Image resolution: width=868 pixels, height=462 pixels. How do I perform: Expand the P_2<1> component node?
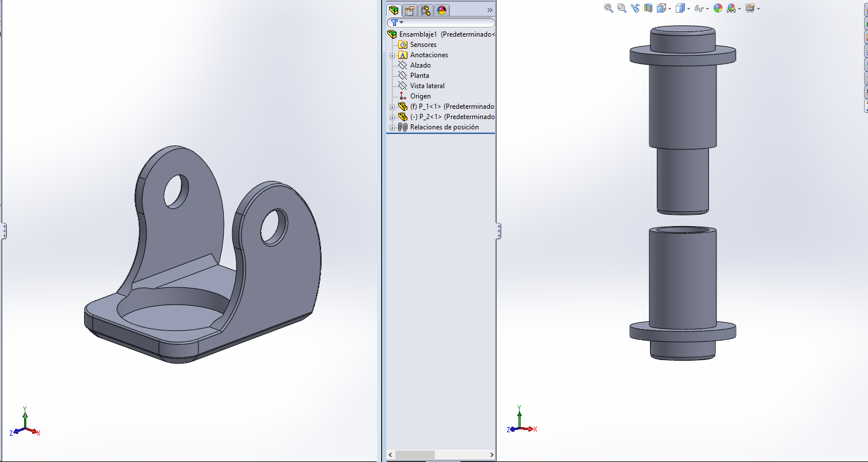[x=393, y=117]
